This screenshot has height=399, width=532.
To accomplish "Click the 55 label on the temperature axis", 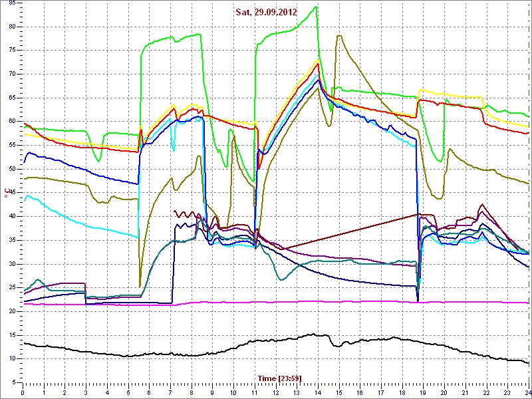I will point(12,145).
